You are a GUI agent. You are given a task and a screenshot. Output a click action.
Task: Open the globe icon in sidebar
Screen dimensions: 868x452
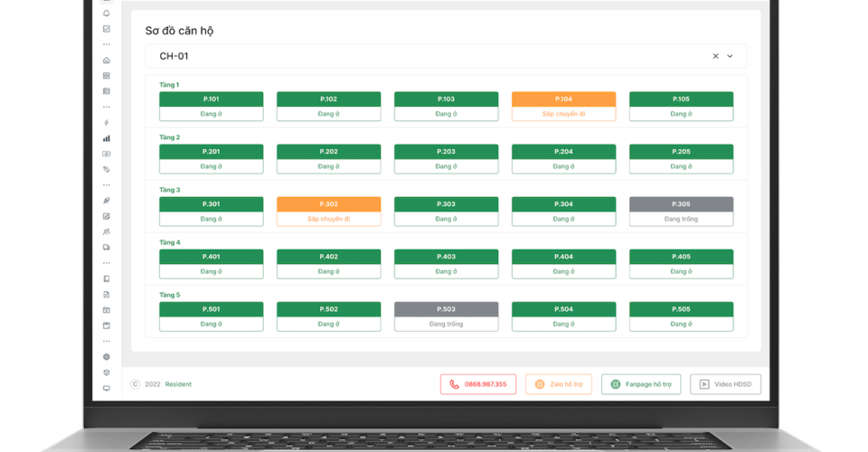coord(107,357)
